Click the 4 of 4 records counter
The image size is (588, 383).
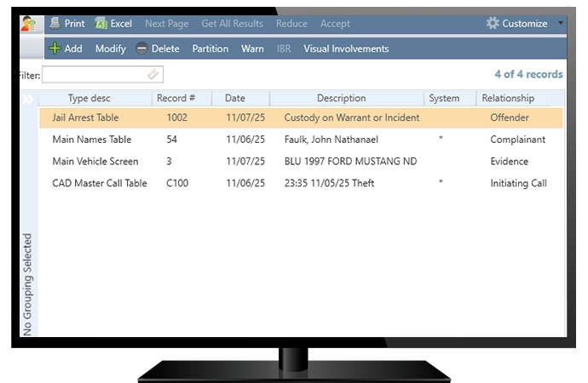click(x=528, y=74)
